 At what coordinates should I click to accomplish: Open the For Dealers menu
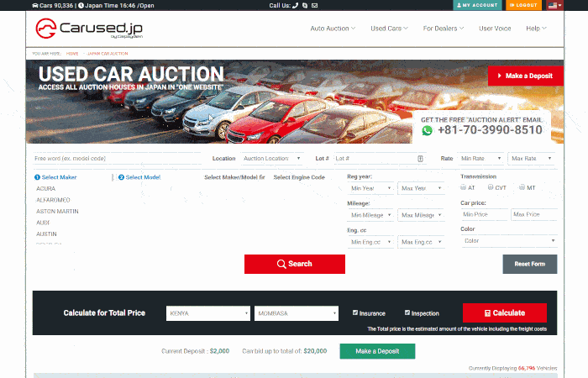pyautogui.click(x=444, y=29)
